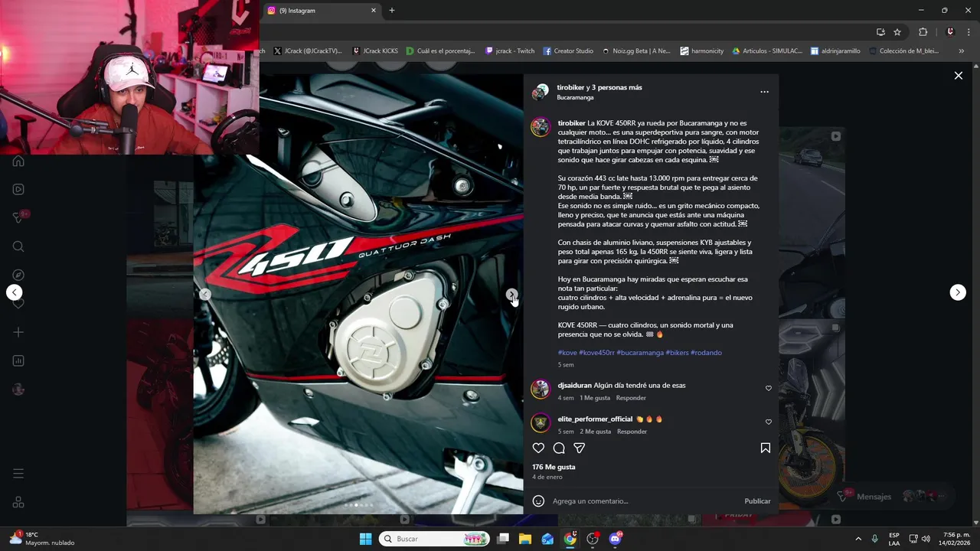980x551 pixels.
Task: Reply to elite_performer_official's comment
Action: tap(632, 432)
